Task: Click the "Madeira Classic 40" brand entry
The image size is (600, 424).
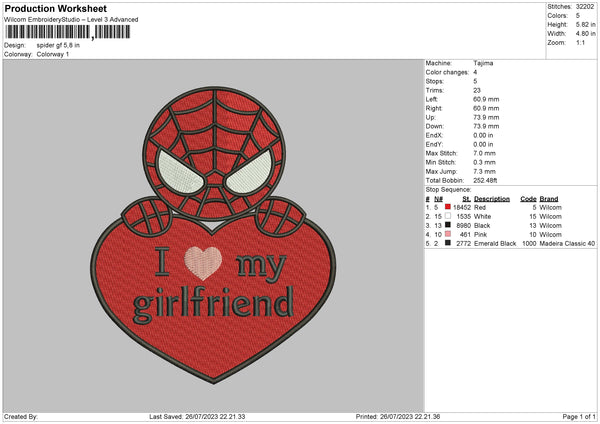Action: coord(567,243)
